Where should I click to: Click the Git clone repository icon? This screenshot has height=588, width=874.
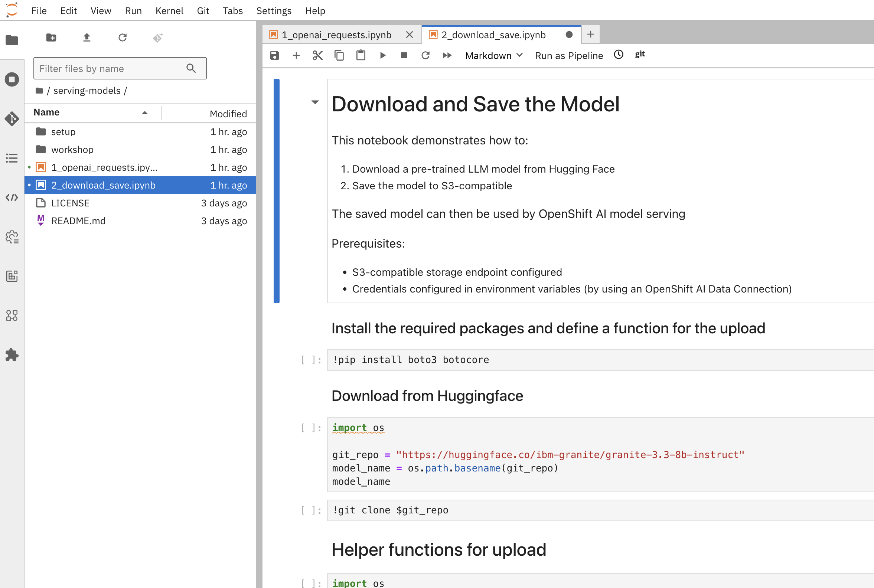point(158,37)
